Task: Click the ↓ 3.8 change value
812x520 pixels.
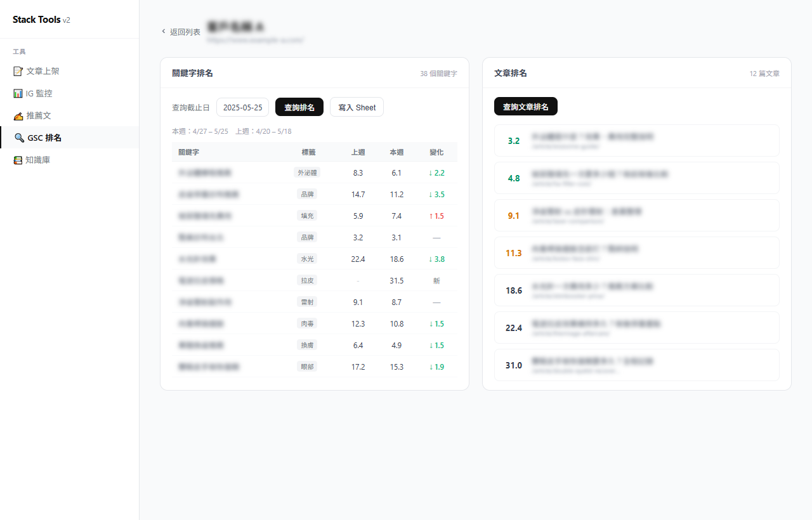Action: (x=436, y=259)
